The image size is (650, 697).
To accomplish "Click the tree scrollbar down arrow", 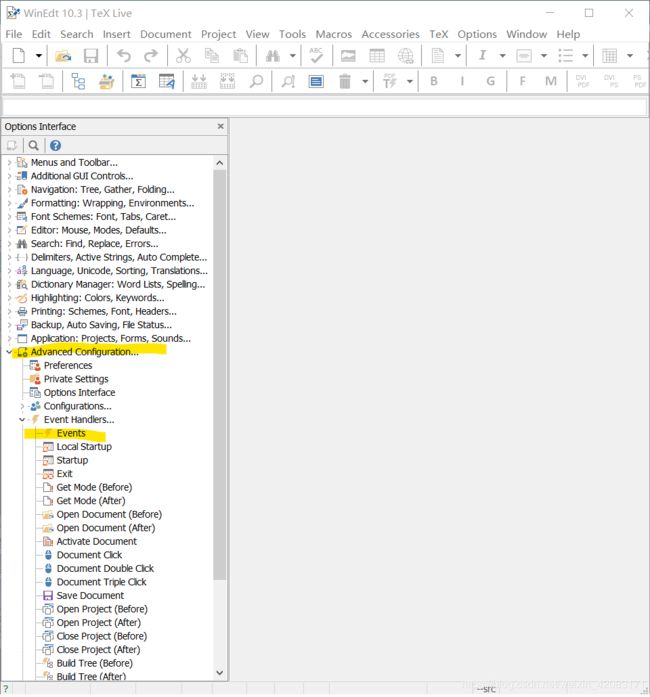I will click(x=220, y=673).
